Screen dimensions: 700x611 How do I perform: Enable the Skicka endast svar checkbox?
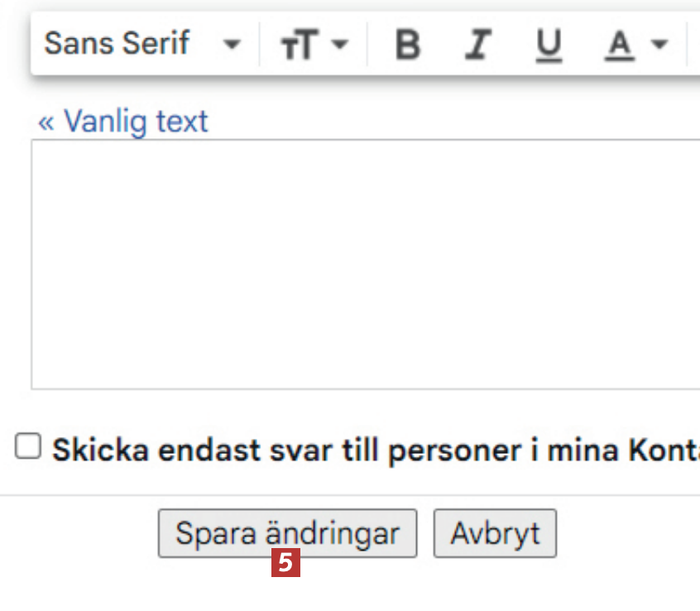[x=28, y=448]
